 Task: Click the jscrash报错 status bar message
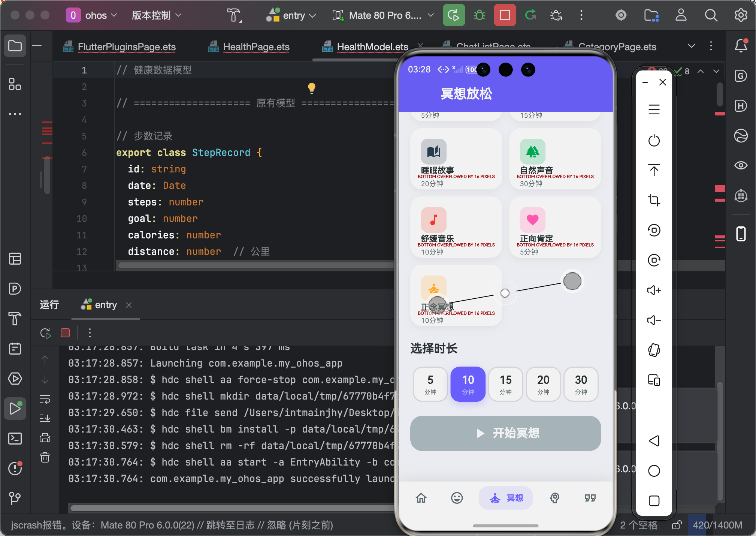click(x=172, y=525)
